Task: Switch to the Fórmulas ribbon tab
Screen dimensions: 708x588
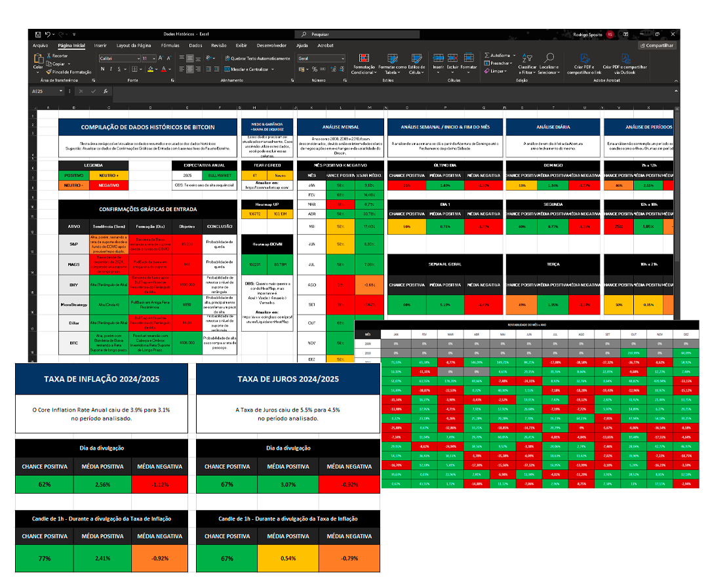Action: coord(170,46)
